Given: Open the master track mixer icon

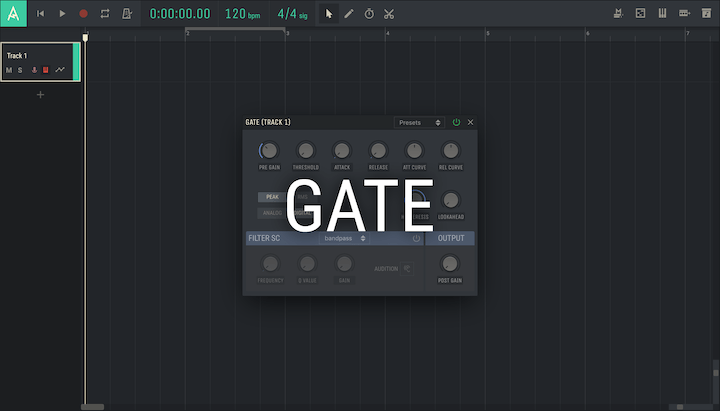Looking at the screenshot, I should point(618,13).
